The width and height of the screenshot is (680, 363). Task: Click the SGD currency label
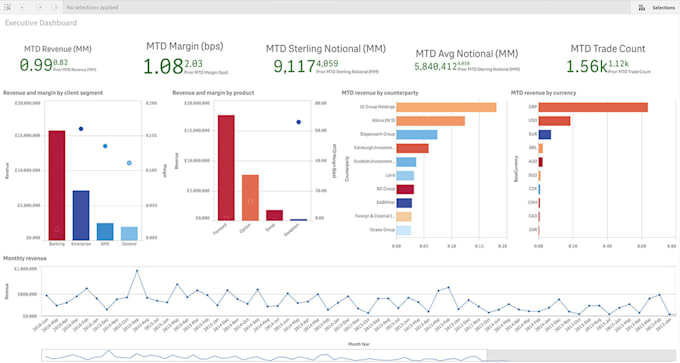533,175
